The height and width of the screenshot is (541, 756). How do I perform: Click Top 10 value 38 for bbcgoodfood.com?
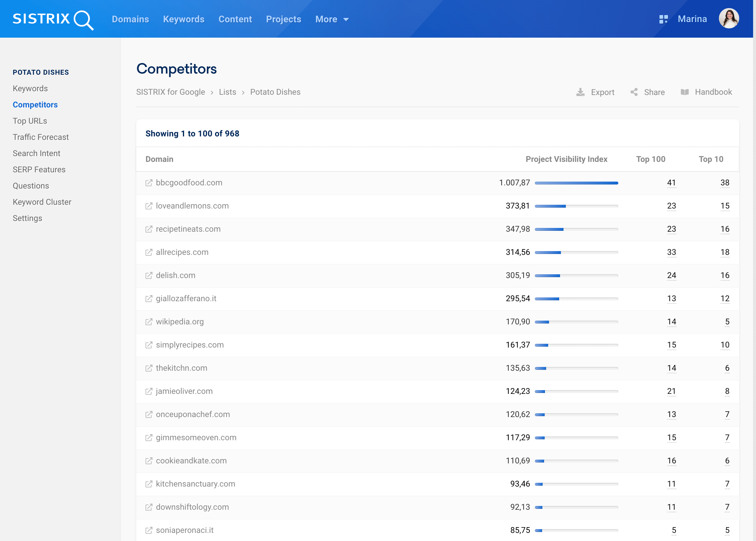(x=725, y=183)
